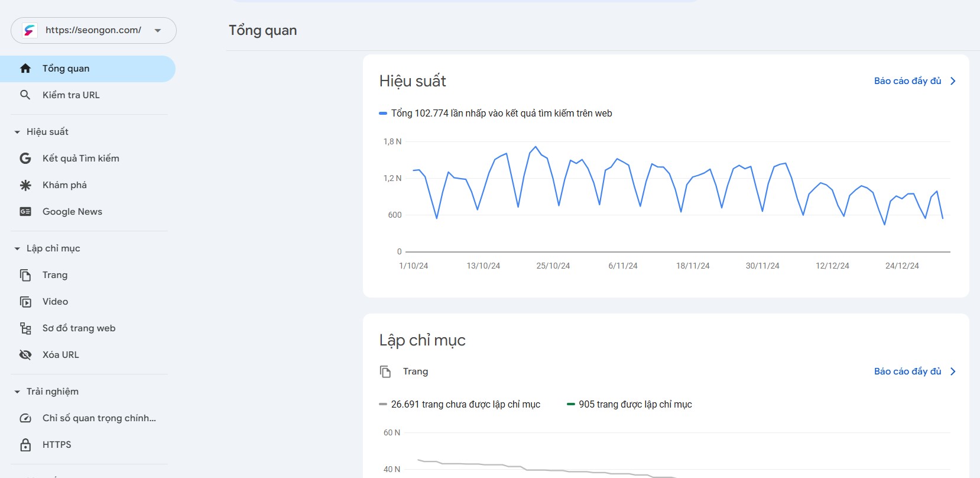
Task: Click the crossed-eye Xóa URL icon
Action: click(25, 355)
